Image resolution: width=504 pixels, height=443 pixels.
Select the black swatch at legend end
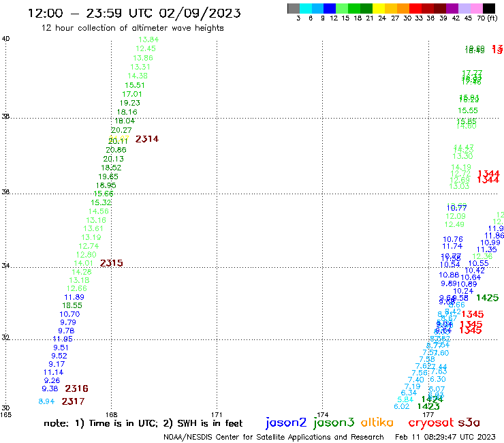pos(488,8)
